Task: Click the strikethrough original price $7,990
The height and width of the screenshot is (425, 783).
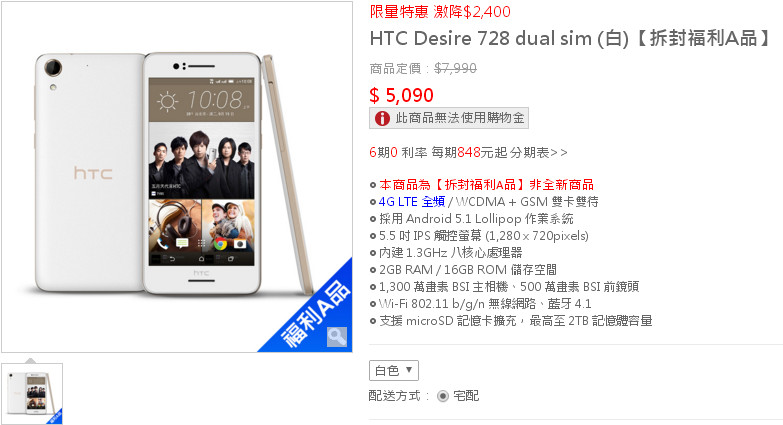Action: pyautogui.click(x=455, y=68)
